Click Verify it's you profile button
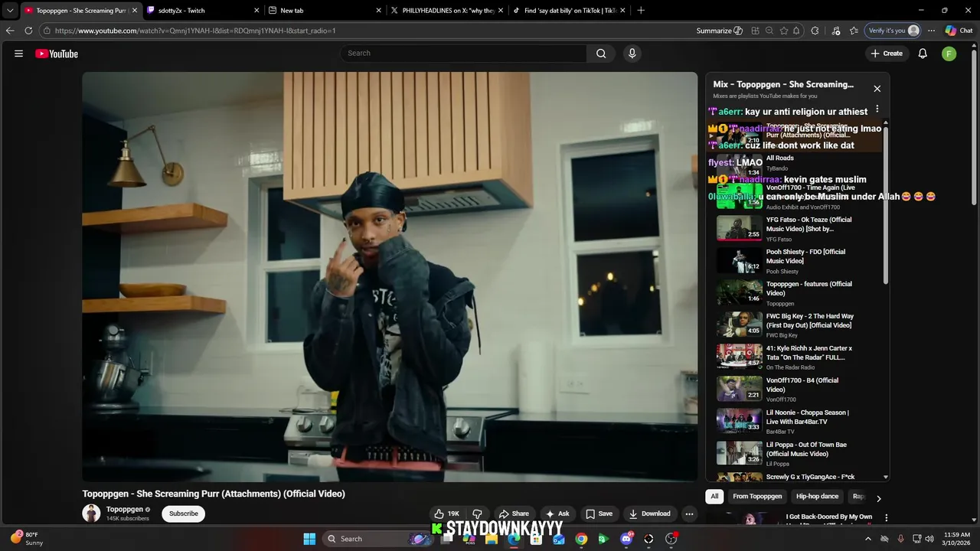 click(x=893, y=31)
